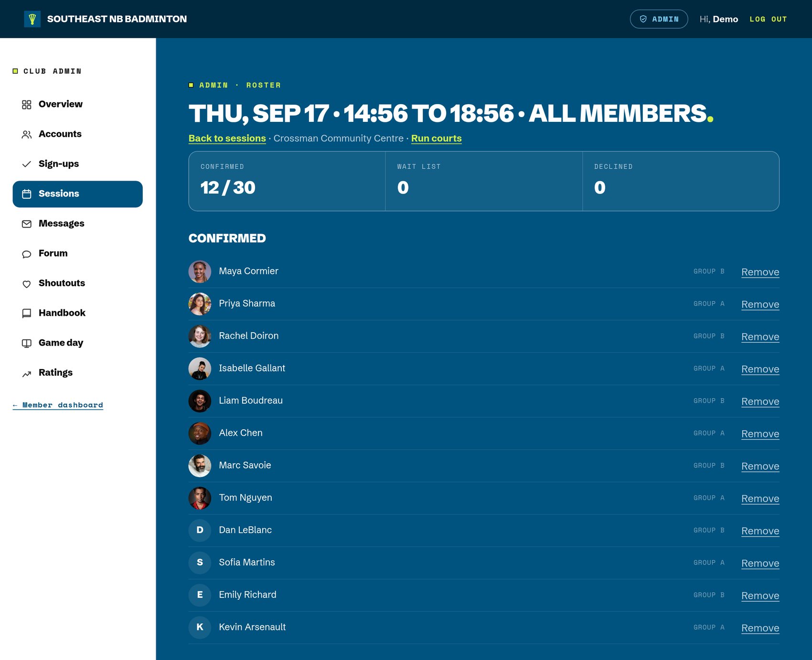The width and height of the screenshot is (812, 660).
Task: Navigate to the Handbook page
Action: pyautogui.click(x=77, y=313)
